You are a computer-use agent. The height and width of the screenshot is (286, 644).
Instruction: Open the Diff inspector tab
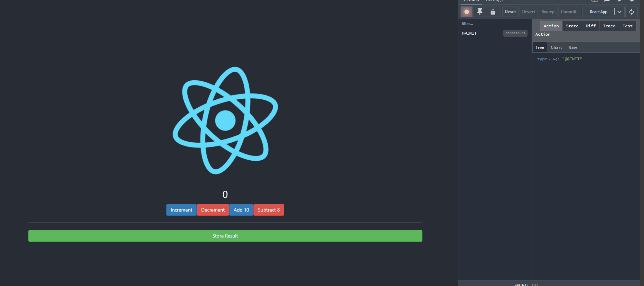pos(590,26)
